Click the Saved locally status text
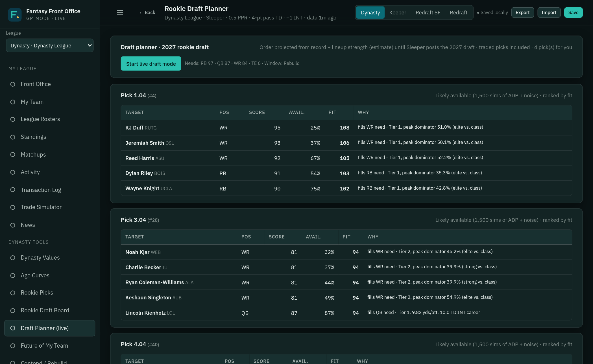The width and height of the screenshot is (593, 364). pyautogui.click(x=492, y=13)
